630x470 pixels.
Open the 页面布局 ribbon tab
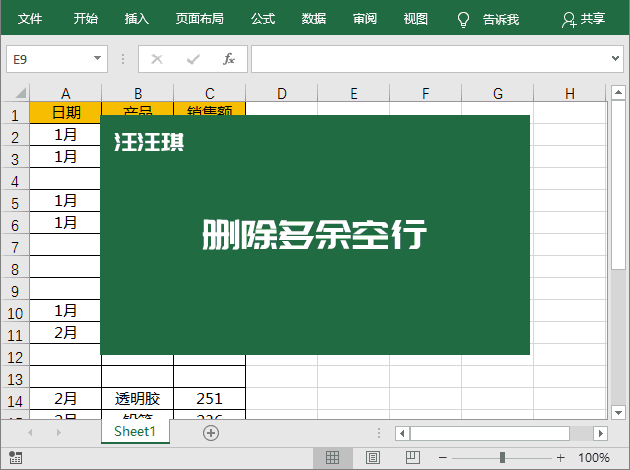[200, 18]
